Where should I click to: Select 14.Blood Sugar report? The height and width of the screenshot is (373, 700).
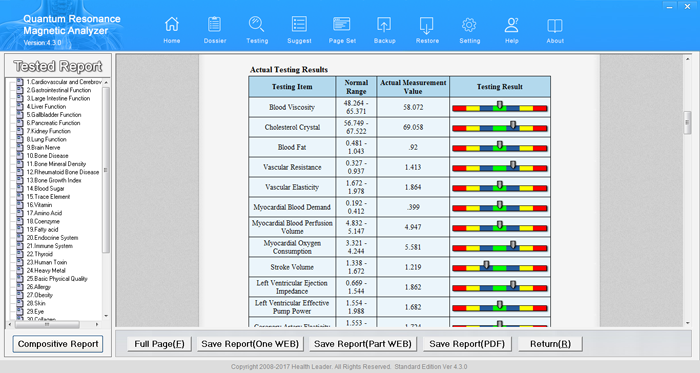click(45, 189)
